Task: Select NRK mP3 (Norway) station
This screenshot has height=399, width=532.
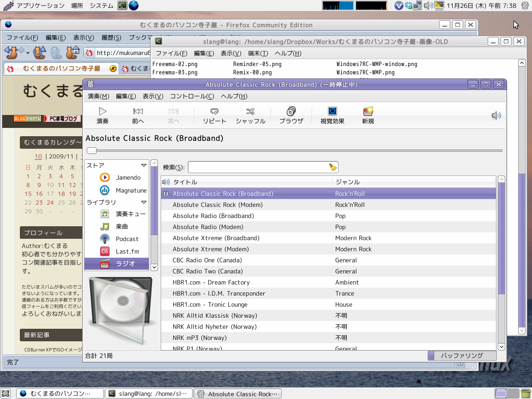Action: click(328, 338)
